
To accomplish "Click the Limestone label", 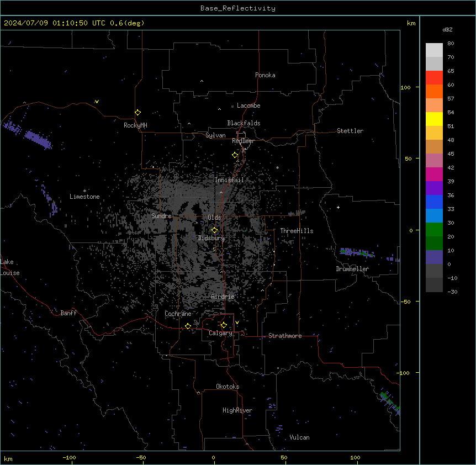I will (84, 197).
